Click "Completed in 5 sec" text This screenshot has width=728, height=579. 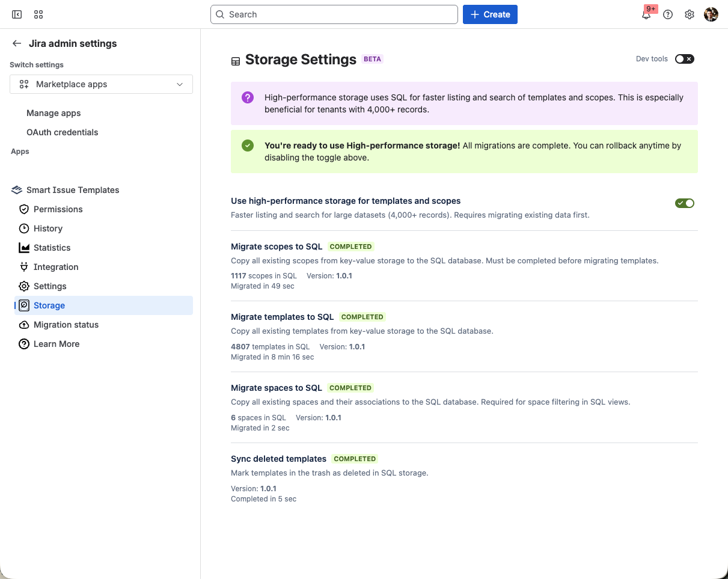pyautogui.click(x=264, y=499)
